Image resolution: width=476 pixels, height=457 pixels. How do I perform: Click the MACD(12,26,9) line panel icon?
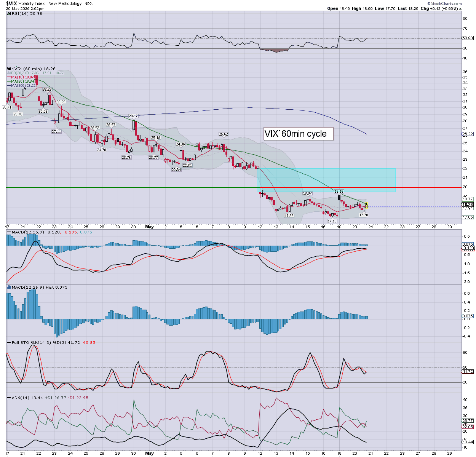(x=9, y=232)
